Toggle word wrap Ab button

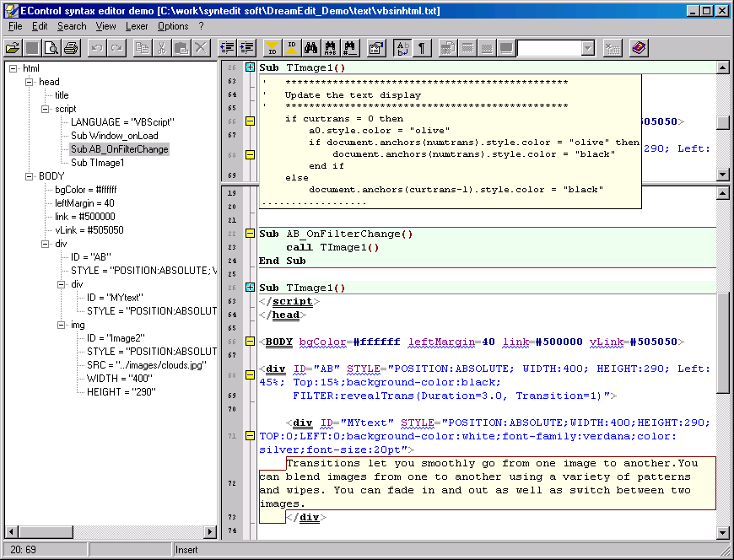(x=402, y=48)
